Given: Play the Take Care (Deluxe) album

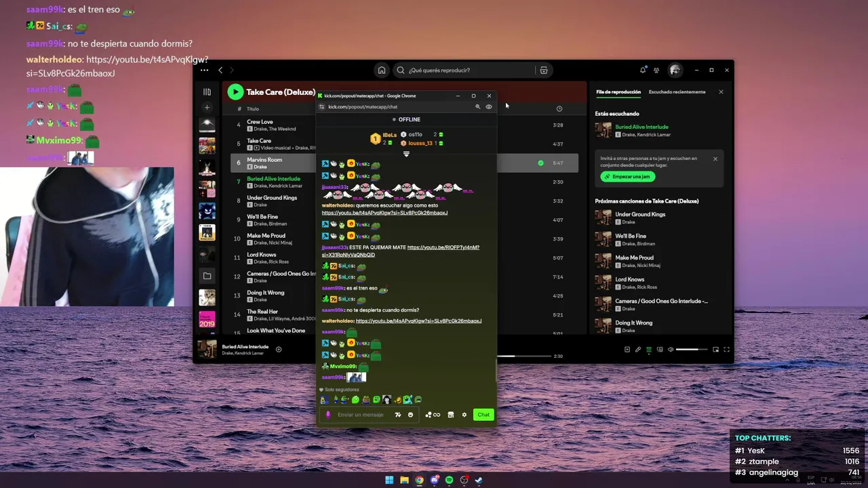Looking at the screenshot, I should (x=235, y=91).
